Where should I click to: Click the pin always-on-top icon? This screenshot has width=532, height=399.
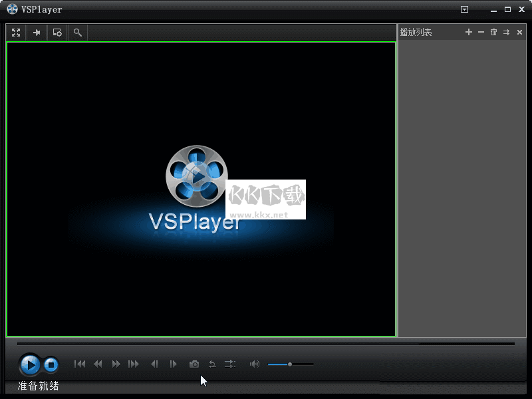pos(37,33)
